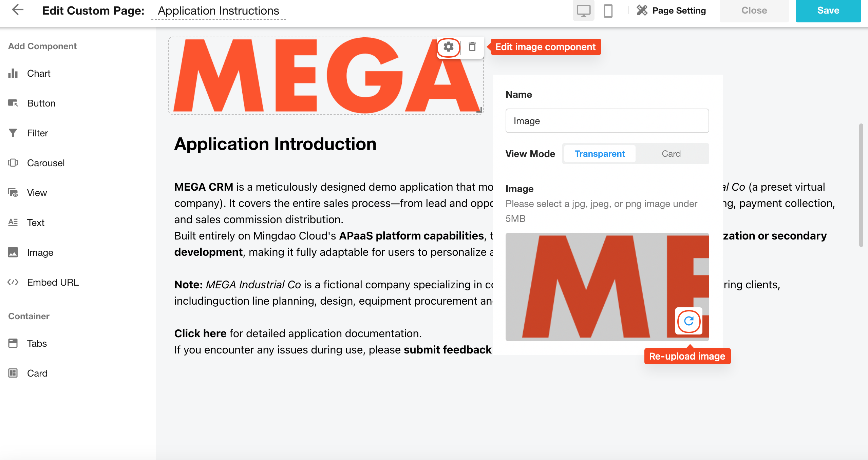This screenshot has width=868, height=460.
Task: Open Page Setting tools
Action: click(x=671, y=11)
